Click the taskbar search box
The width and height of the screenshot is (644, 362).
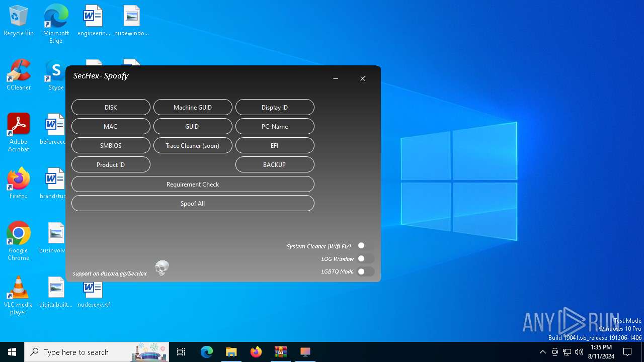[97, 352]
